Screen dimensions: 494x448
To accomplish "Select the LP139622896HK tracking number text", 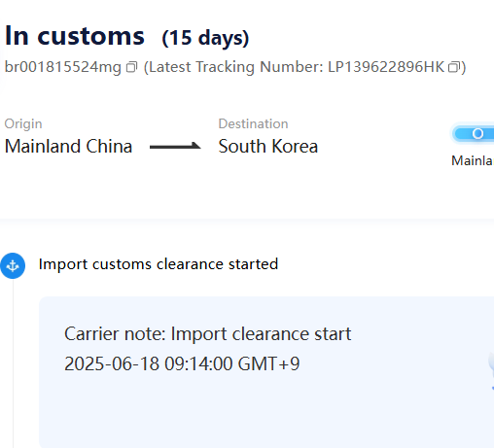I will pos(386,67).
